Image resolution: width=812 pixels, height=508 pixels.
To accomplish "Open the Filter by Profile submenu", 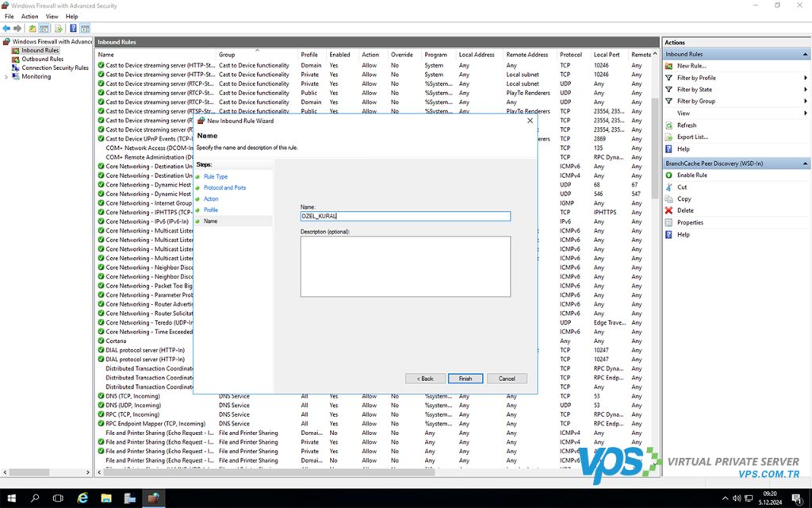I will click(806, 78).
